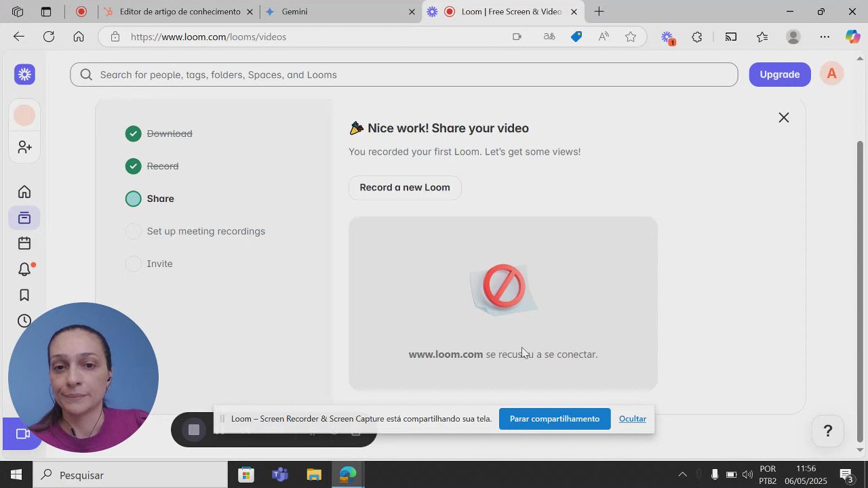
Task: Focus the Loom search field
Action: [404, 75]
